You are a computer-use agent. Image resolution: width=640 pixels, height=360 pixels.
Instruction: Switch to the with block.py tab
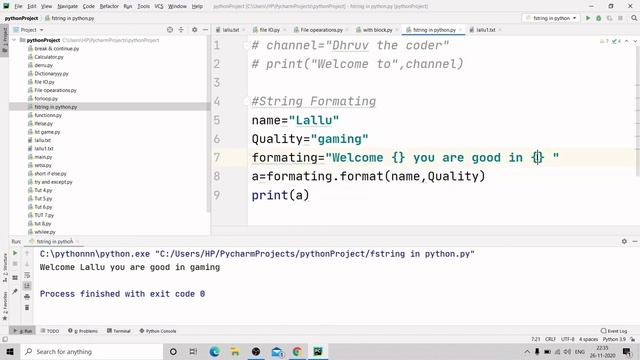[377, 30]
